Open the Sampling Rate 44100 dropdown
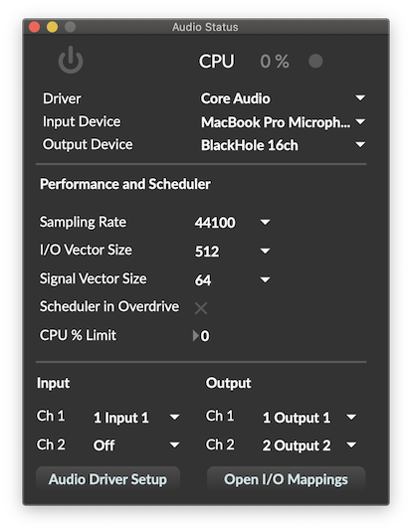 coord(232,222)
